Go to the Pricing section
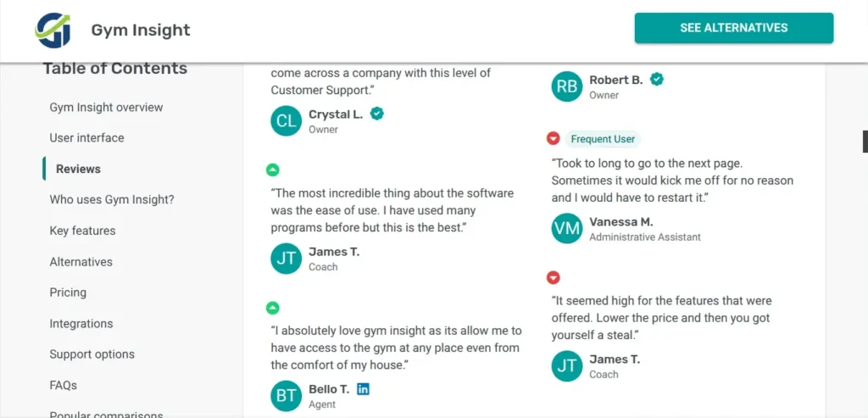868x418 pixels. 68,293
